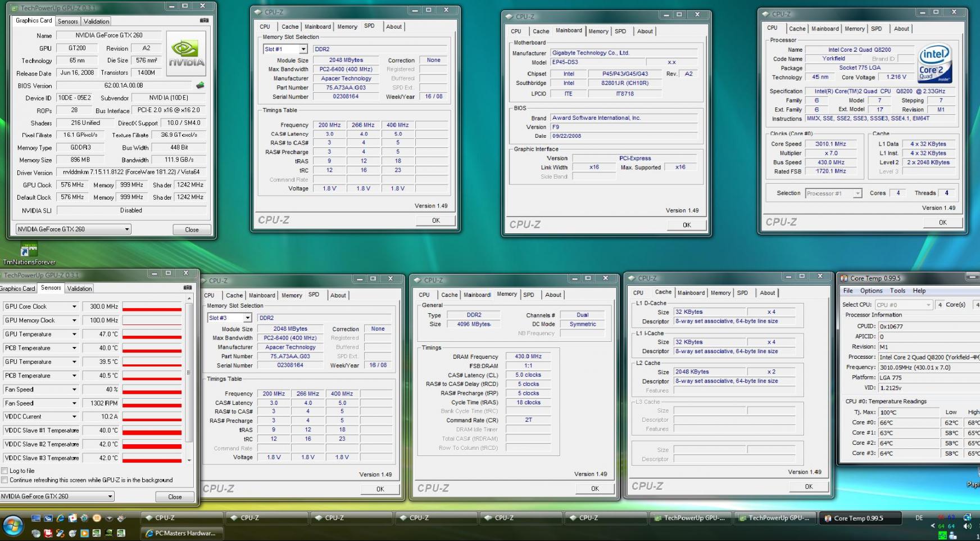This screenshot has height=541, width=980.
Task: Click the Name field NVIDIA GeForce GTX 260
Action: point(109,35)
